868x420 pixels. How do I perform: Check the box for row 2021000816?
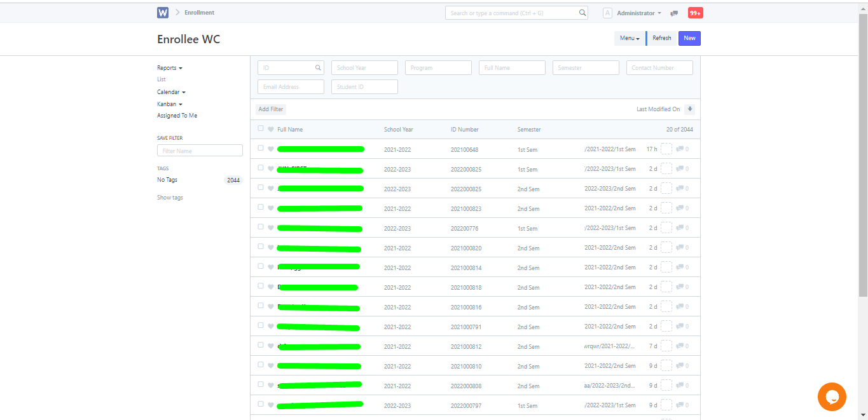[261, 306]
